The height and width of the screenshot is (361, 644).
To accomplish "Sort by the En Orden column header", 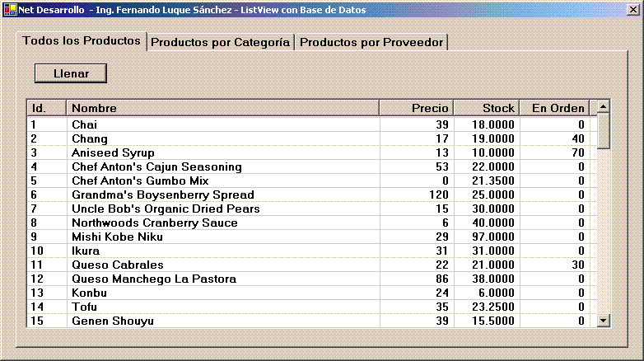I will point(554,108).
